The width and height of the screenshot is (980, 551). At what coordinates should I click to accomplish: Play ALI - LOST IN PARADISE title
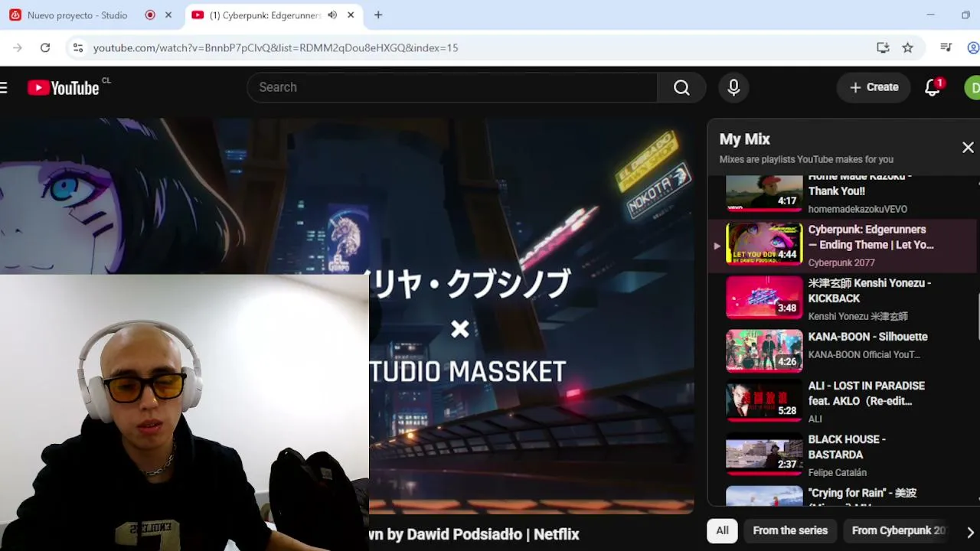tap(867, 393)
